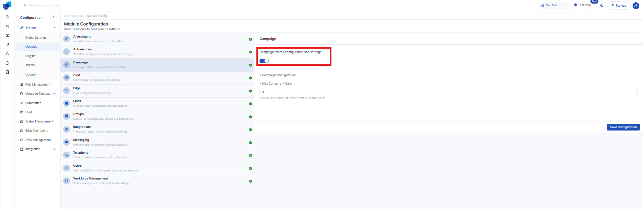Open the dashboard gauge icon in left rail
This screenshot has height=209, width=644.
click(7, 17)
